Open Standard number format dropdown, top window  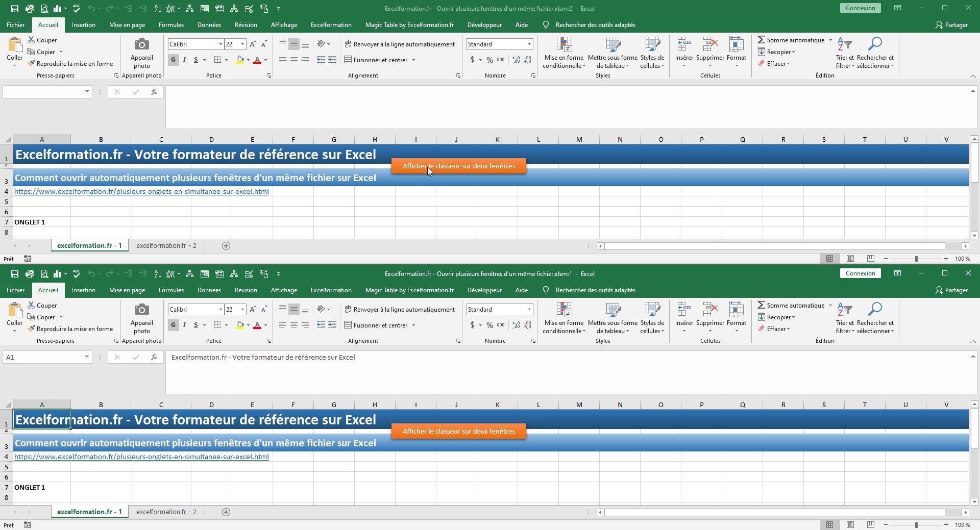click(529, 44)
